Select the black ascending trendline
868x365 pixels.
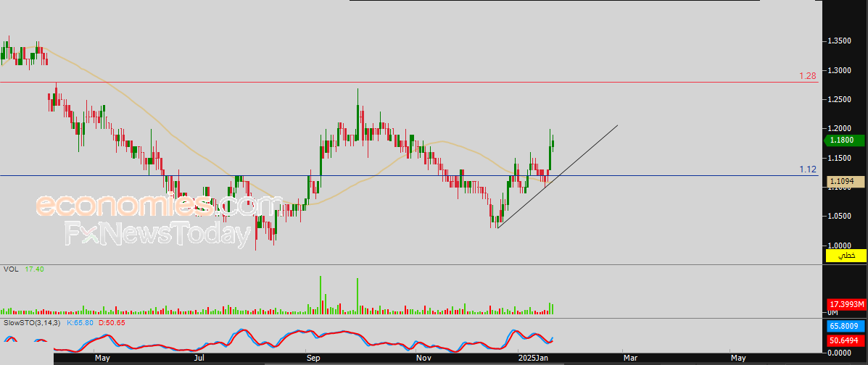[x=558, y=177]
